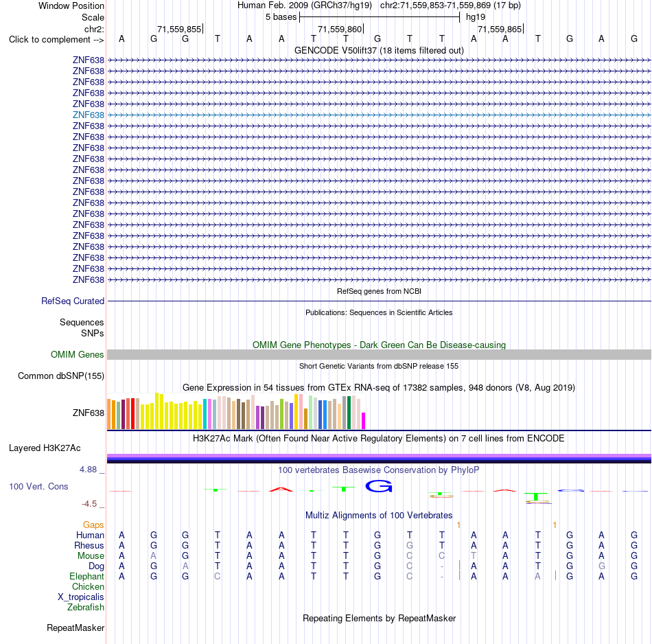Click the OMIM Gene Phenotypes green title
The height and width of the screenshot is (644, 652).
click(379, 345)
